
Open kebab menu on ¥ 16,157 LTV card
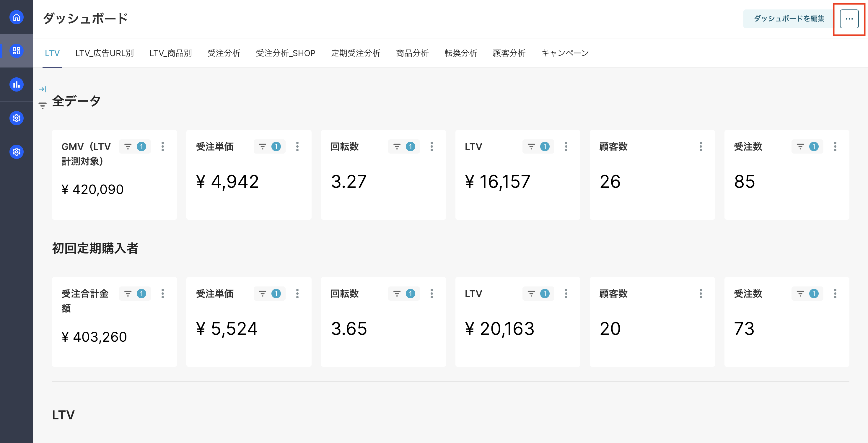tap(566, 146)
